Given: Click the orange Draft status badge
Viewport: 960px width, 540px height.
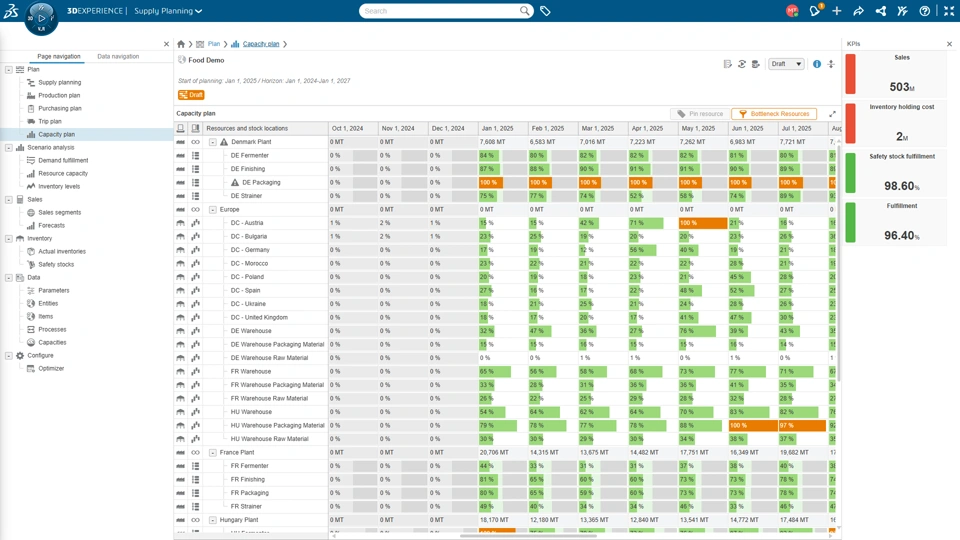Looking at the screenshot, I should [x=191, y=95].
